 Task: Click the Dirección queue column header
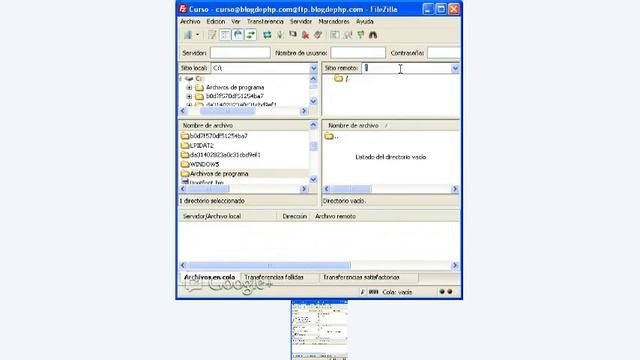295,216
